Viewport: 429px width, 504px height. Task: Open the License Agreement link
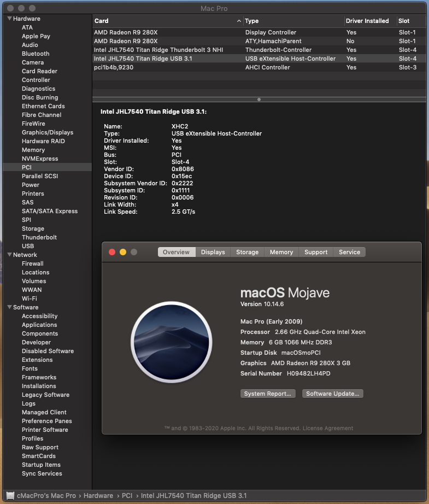pos(328,428)
